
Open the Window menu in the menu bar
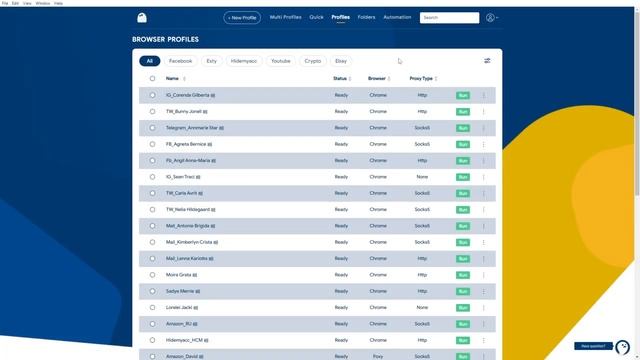(42, 3)
